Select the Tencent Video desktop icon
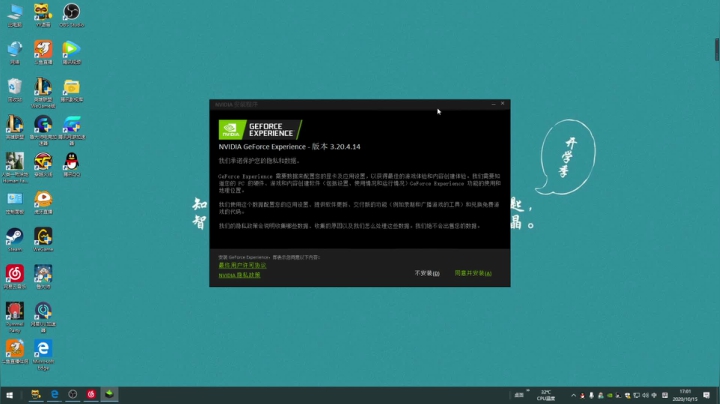Screen dimensions: 720x404 point(72,52)
